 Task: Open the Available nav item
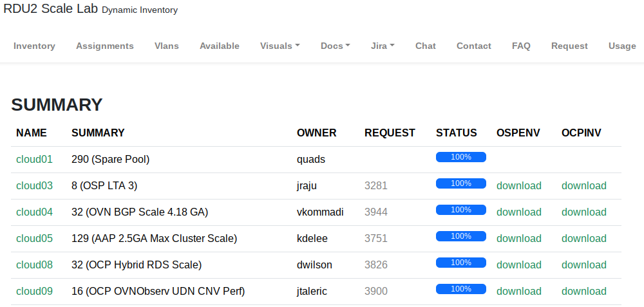(x=220, y=46)
